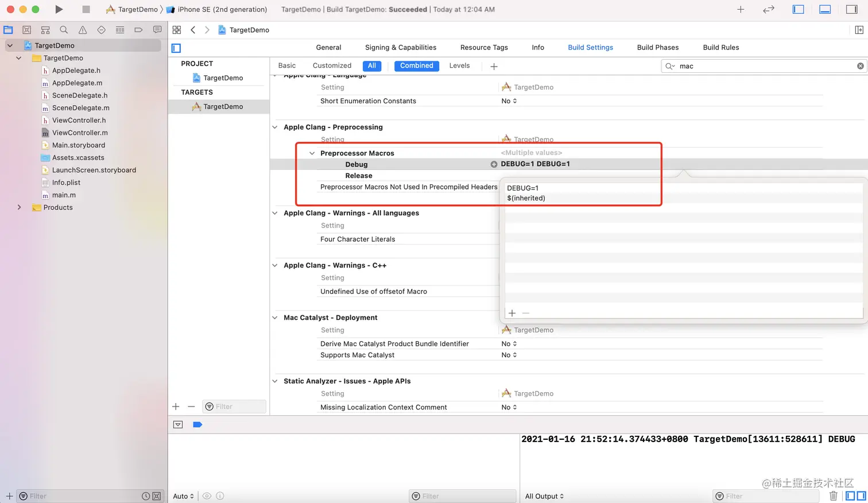Image resolution: width=868 pixels, height=503 pixels.
Task: Show the Debug navigator
Action: coord(120,30)
